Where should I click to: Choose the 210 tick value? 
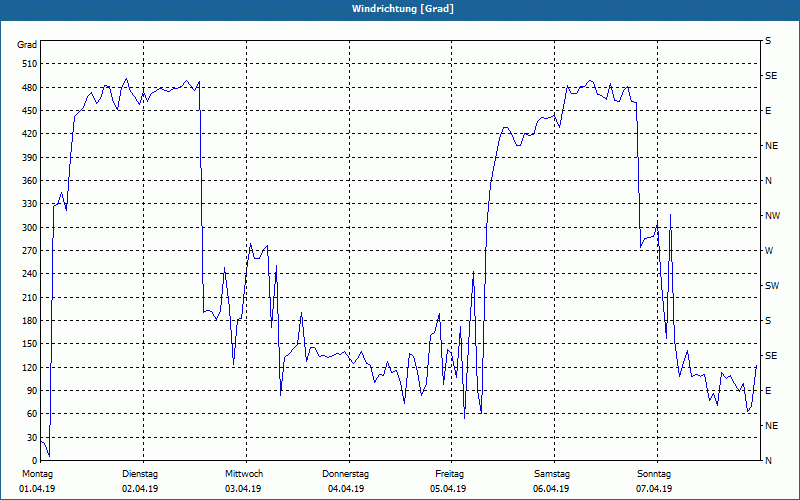[30, 297]
